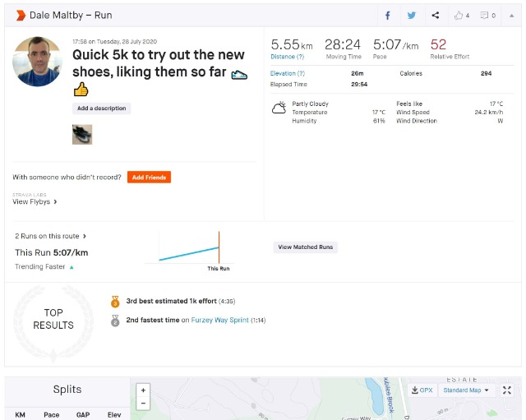Share the run on Twitter
The image size is (526, 420).
tap(412, 16)
